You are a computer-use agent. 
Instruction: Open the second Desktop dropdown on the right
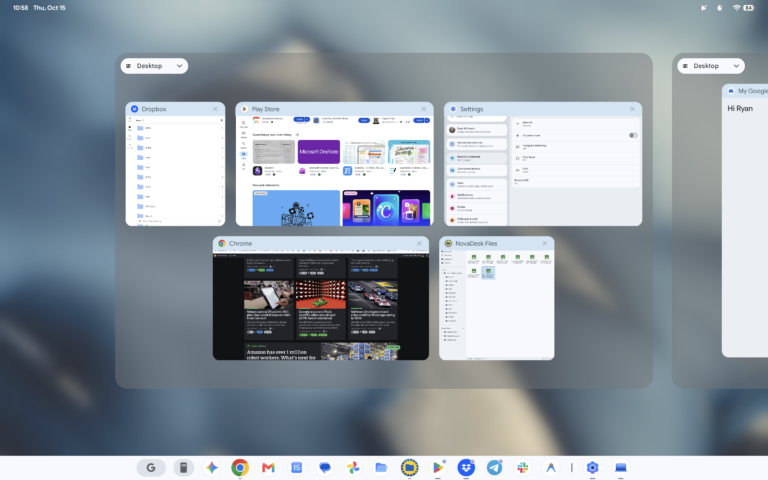pos(711,66)
